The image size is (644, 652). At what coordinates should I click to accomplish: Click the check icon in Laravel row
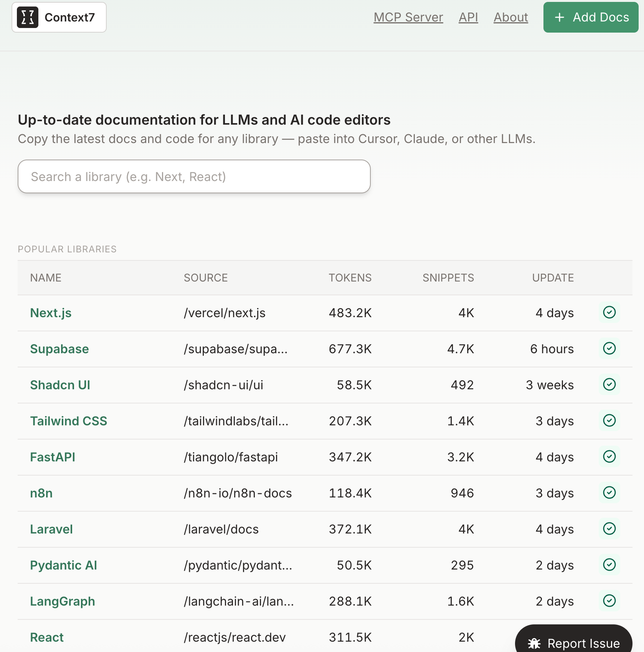pos(609,529)
